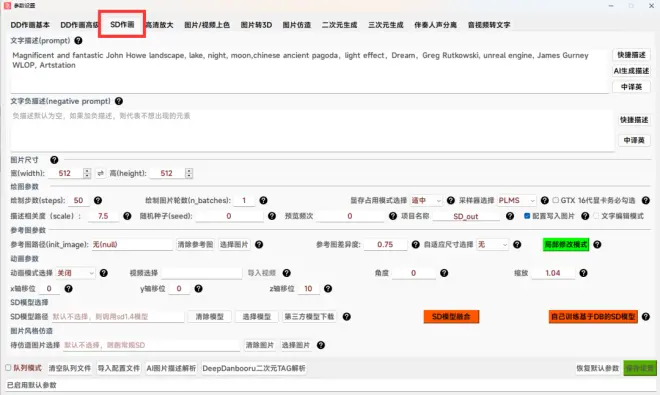660x395 pixels.
Task: Help icon for 缩放 1.04
Action: [x=583, y=273]
